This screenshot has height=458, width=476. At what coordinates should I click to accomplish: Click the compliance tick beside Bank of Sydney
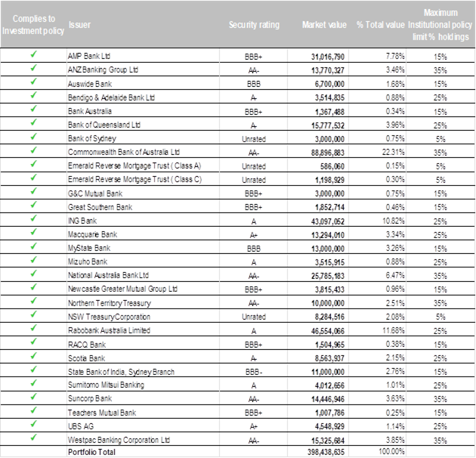[33, 138]
